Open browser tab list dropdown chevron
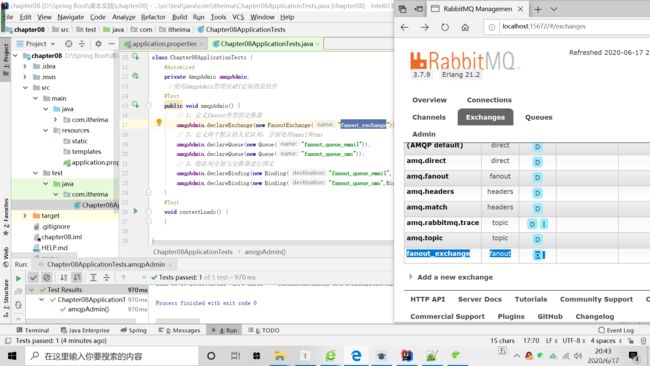Screen dimensions: 650x366 (554, 9)
